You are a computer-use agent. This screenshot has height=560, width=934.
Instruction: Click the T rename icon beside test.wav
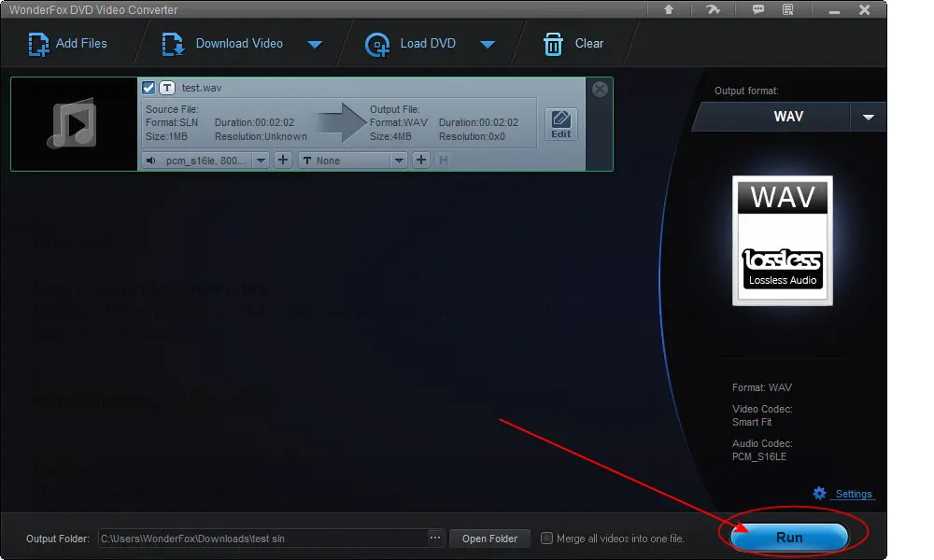point(167,88)
